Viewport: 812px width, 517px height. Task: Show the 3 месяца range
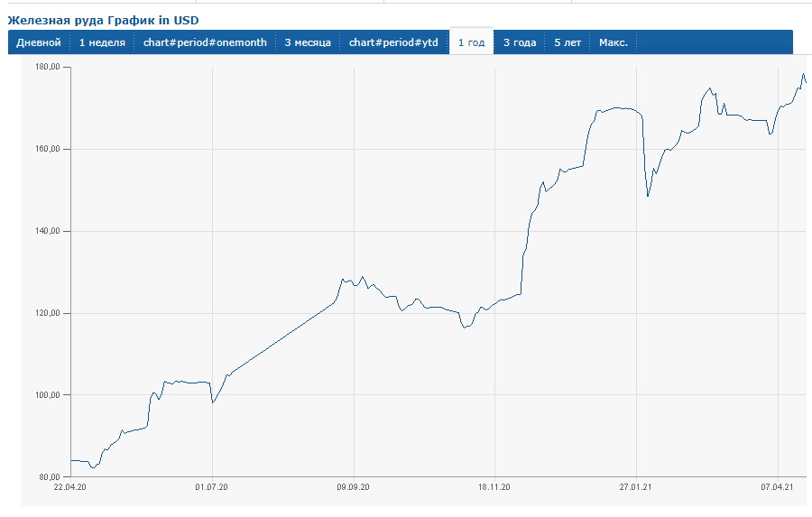pos(308,42)
